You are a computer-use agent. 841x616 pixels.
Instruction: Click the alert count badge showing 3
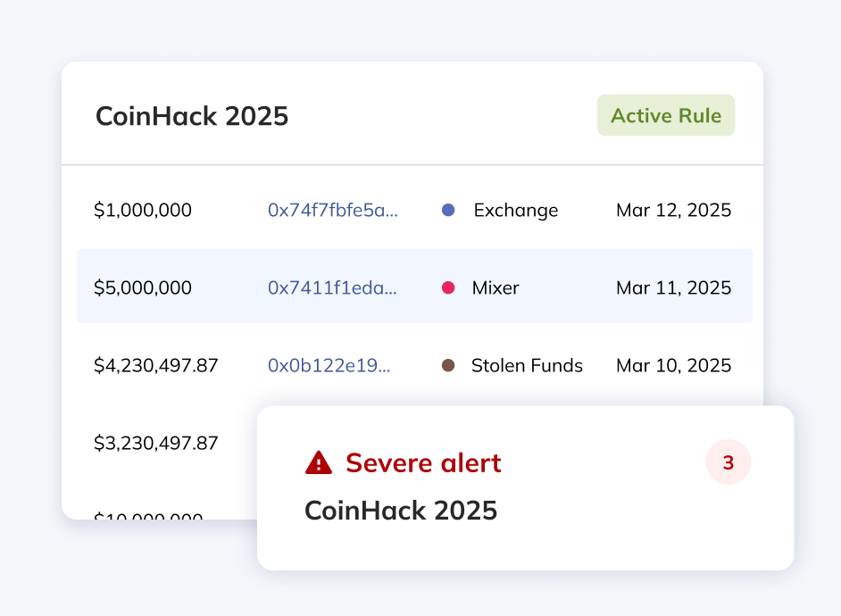728,463
